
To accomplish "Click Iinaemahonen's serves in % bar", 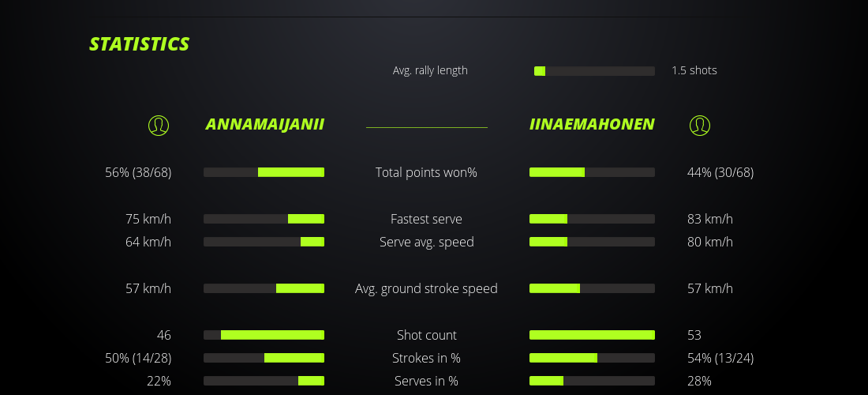I will click(592, 381).
